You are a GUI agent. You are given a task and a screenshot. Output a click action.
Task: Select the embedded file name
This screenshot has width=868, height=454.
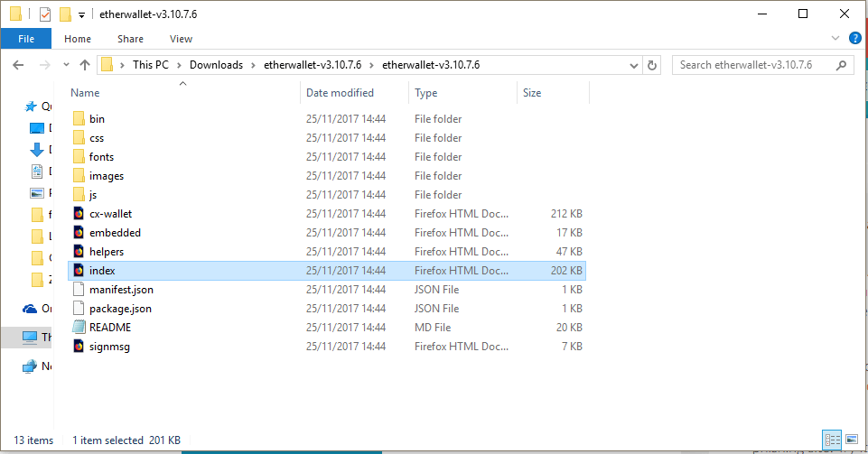point(115,233)
